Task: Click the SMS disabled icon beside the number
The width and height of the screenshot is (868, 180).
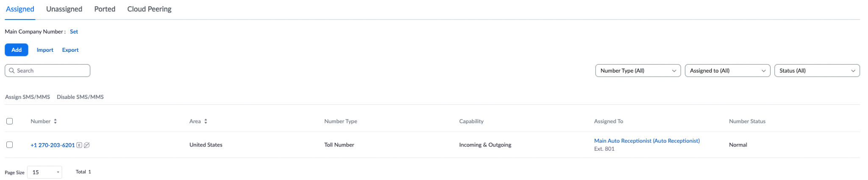Action: click(87, 145)
